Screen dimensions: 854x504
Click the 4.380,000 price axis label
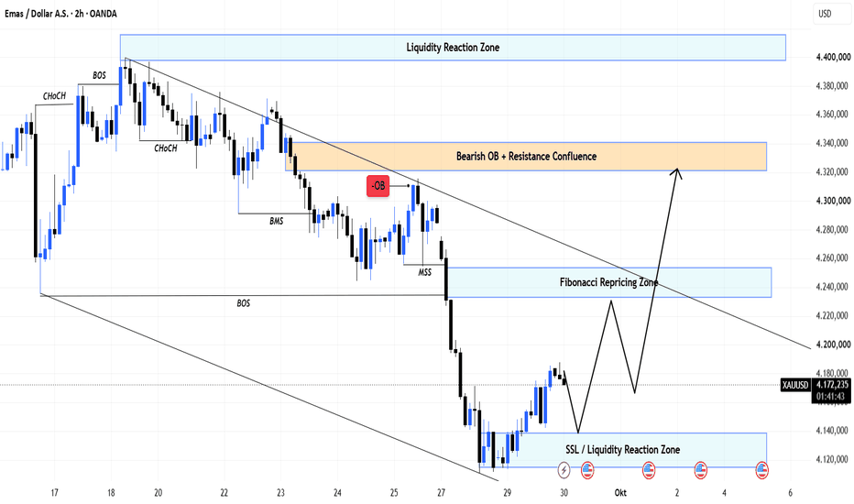tap(832, 85)
